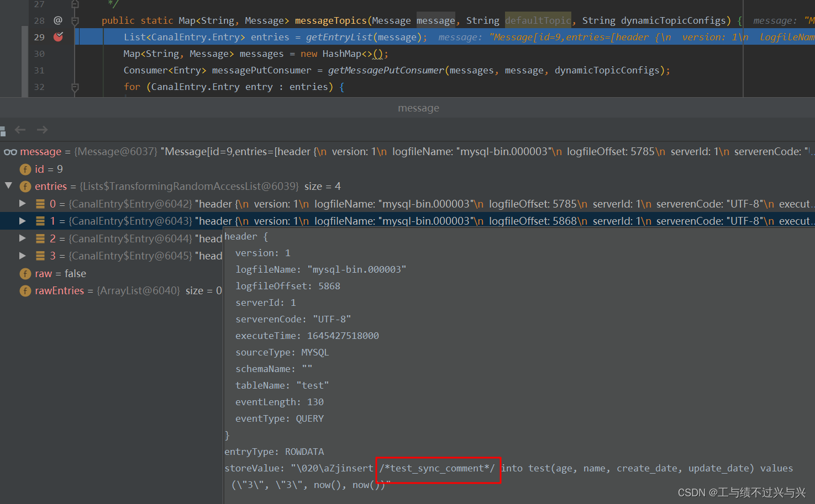Click the 'sourceType: MYSQL' line in tooltip
815x504 pixels.
point(282,352)
